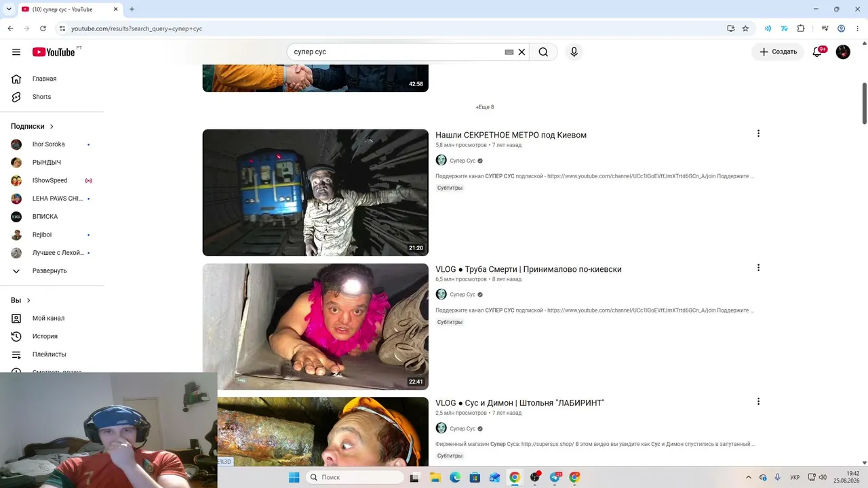Close the "супер сус - YouTube" tab
868x488 pixels.
[115, 9]
